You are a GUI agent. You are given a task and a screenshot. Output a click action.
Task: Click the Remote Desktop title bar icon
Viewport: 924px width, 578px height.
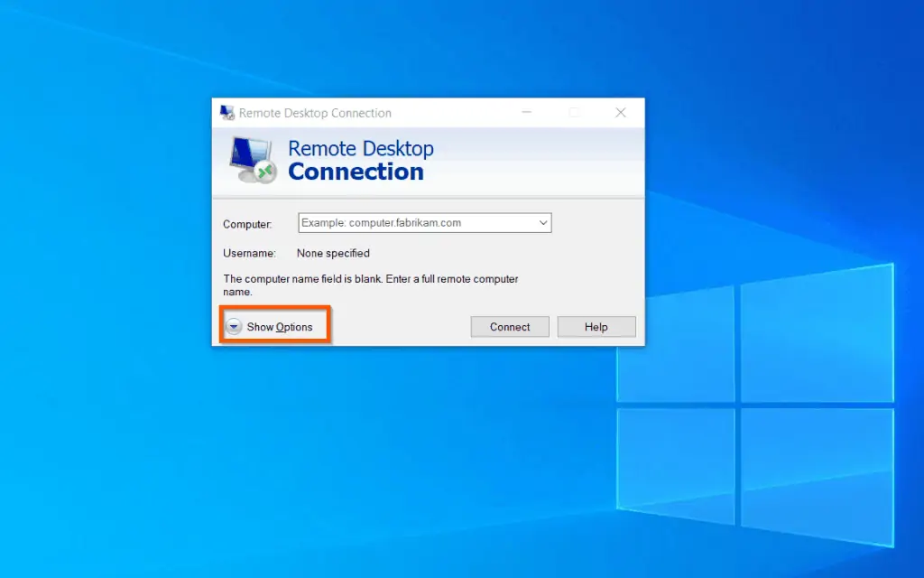pos(226,113)
